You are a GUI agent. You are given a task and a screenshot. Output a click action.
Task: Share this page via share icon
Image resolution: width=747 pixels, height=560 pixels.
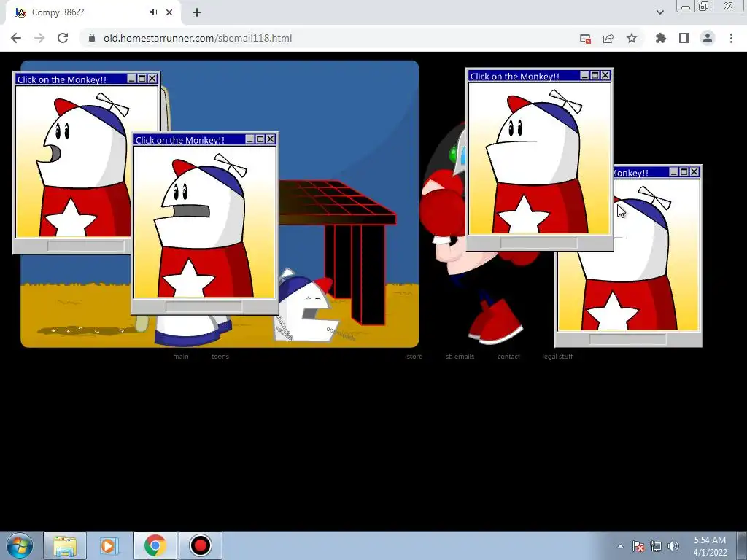(x=608, y=39)
